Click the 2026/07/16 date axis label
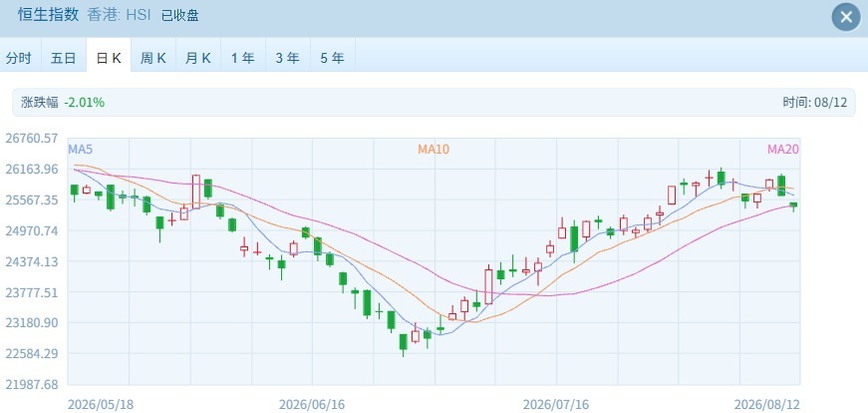 pos(556,405)
